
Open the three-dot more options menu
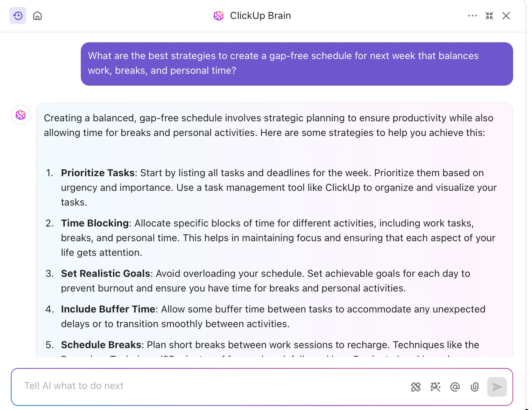click(x=473, y=16)
